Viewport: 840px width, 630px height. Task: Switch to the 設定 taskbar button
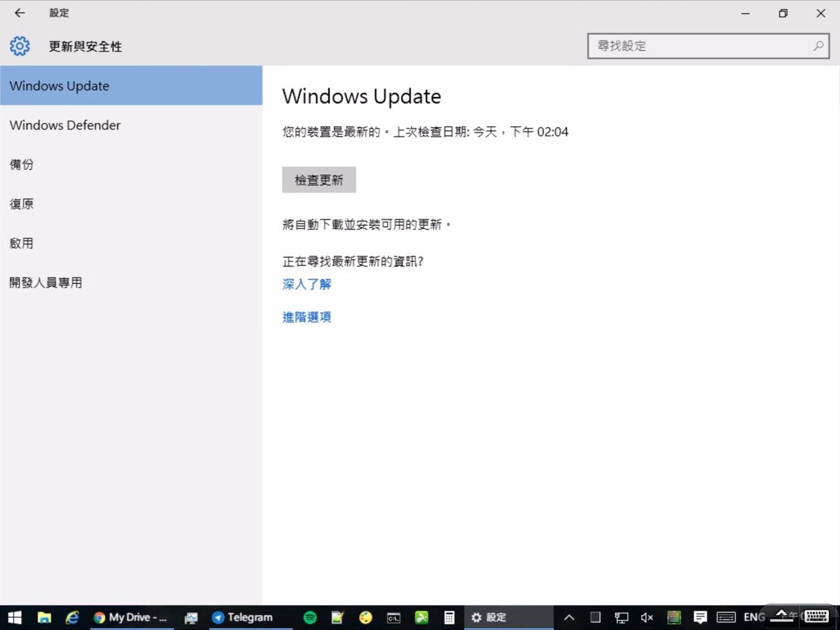pyautogui.click(x=508, y=618)
